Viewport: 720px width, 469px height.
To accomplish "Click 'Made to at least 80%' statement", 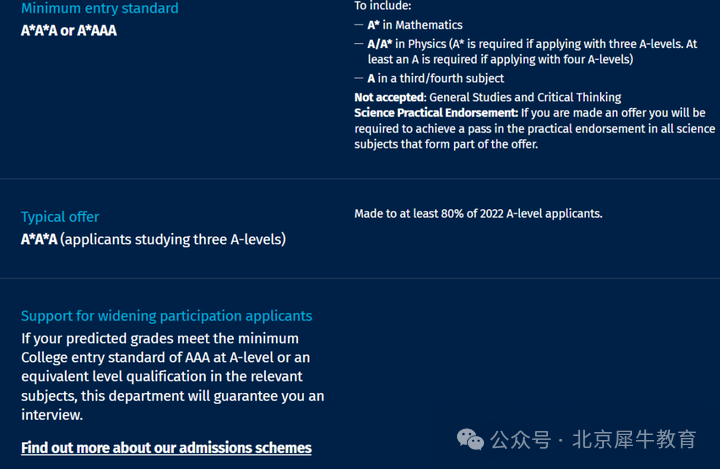I will coord(478,214).
